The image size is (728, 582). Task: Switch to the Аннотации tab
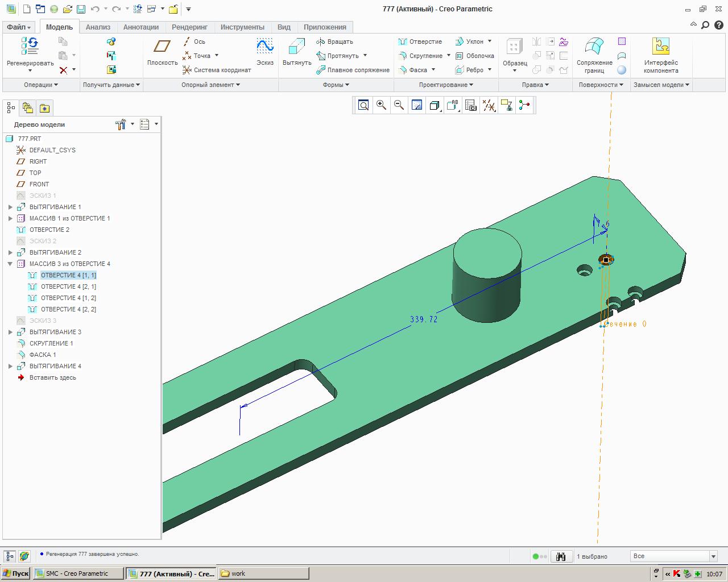click(141, 27)
